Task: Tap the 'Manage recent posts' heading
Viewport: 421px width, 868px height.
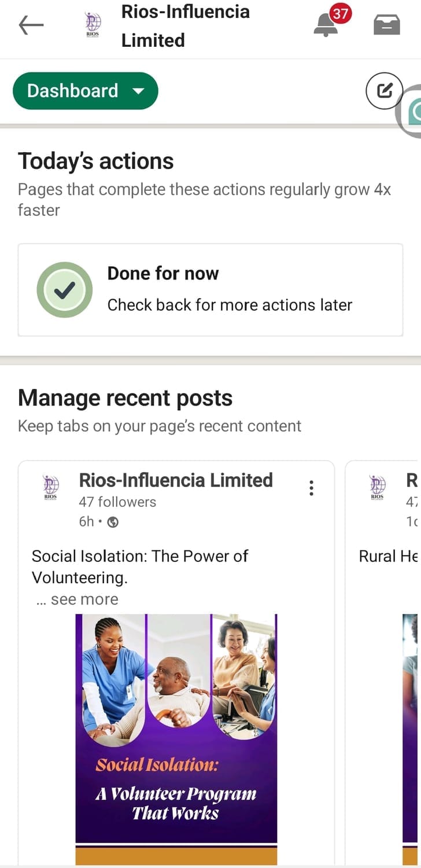Action: pos(125,398)
